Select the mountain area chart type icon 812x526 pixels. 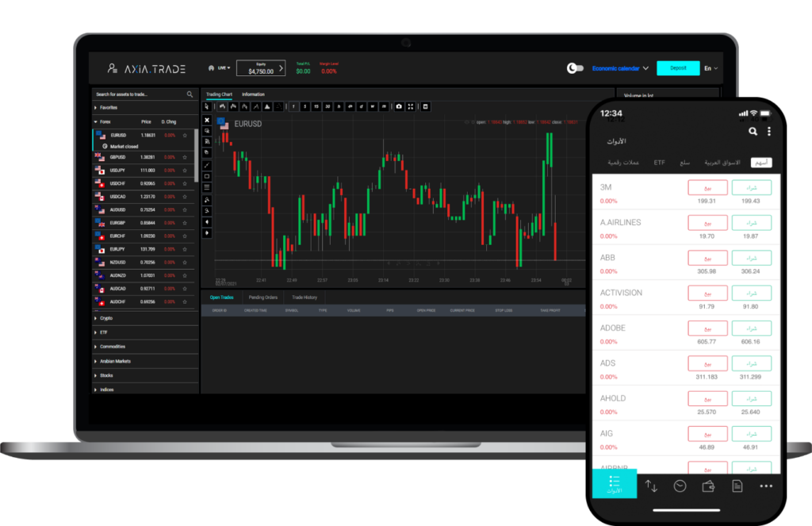tap(267, 107)
